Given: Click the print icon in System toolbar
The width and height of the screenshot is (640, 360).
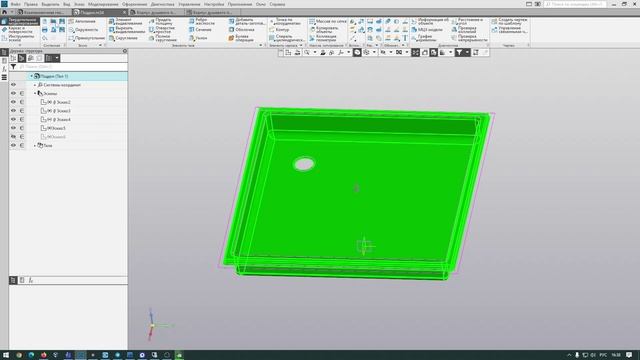Looking at the screenshot, I should [x=44, y=30].
